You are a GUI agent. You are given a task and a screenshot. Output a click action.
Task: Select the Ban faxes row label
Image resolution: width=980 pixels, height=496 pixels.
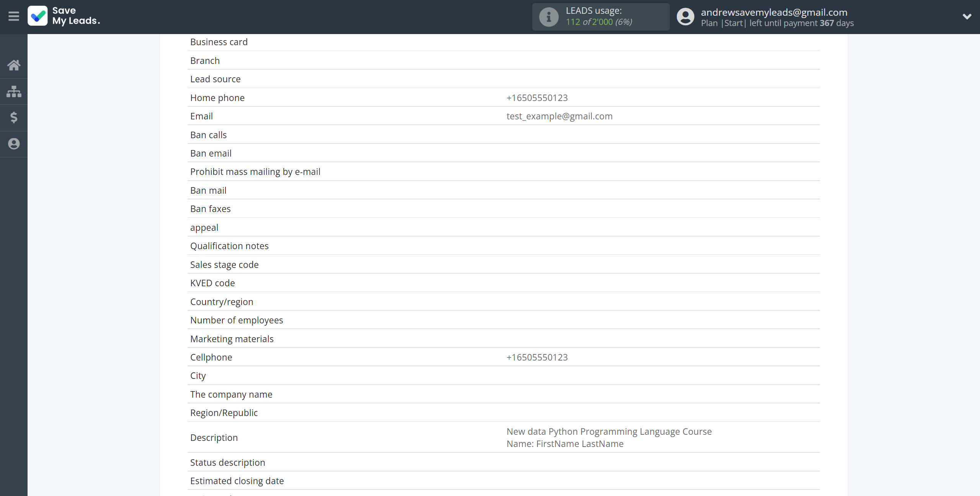(x=211, y=209)
